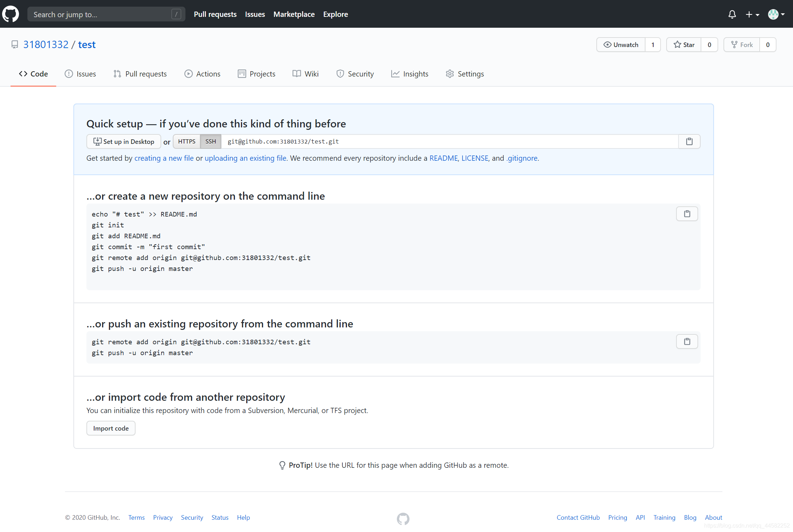The width and height of the screenshot is (793, 532).
Task: Click the watchers count 1
Action: (653, 45)
